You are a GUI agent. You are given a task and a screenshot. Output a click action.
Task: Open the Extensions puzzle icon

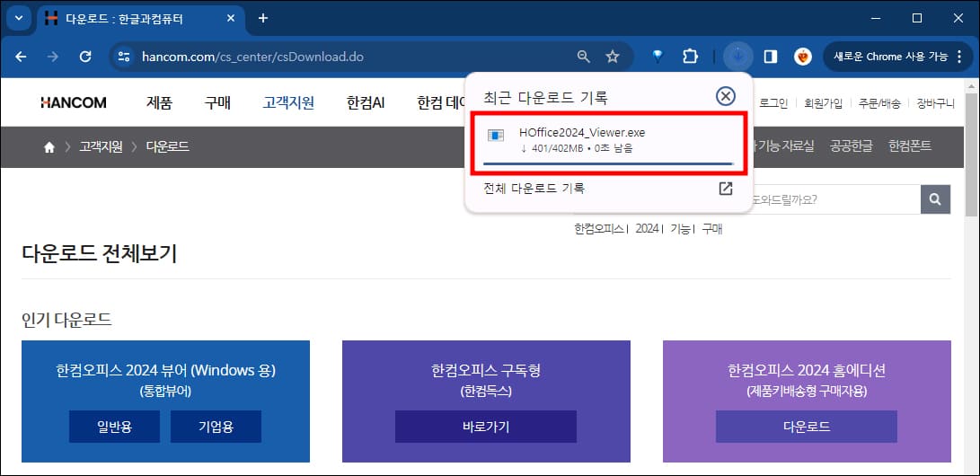pos(690,57)
